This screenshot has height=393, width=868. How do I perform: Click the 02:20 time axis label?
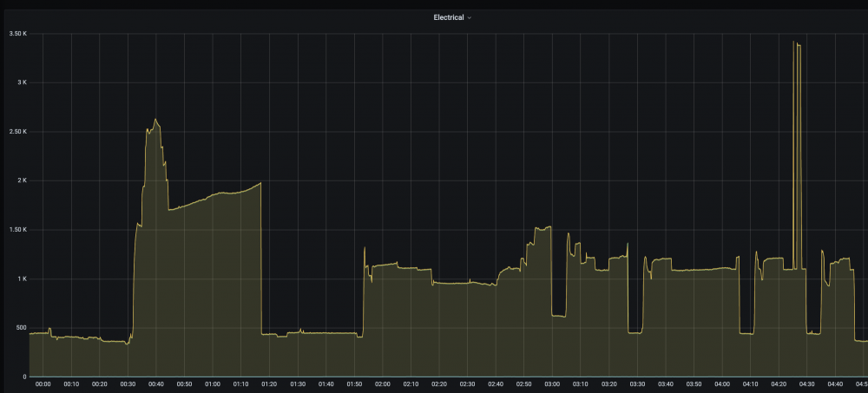(439, 384)
